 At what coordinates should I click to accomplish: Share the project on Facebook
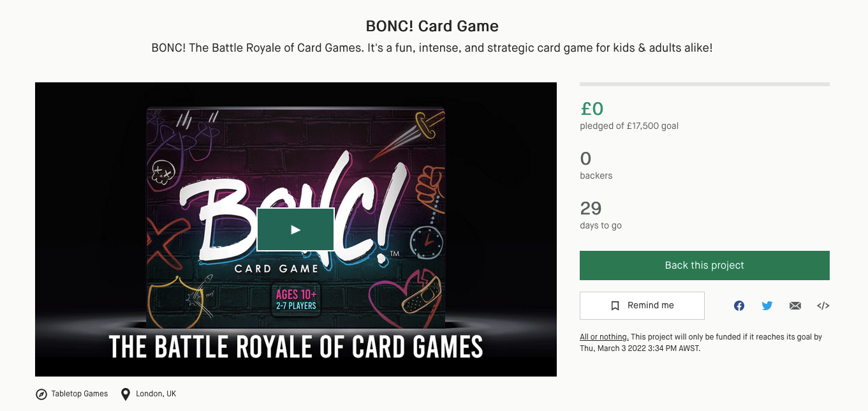[739, 306]
